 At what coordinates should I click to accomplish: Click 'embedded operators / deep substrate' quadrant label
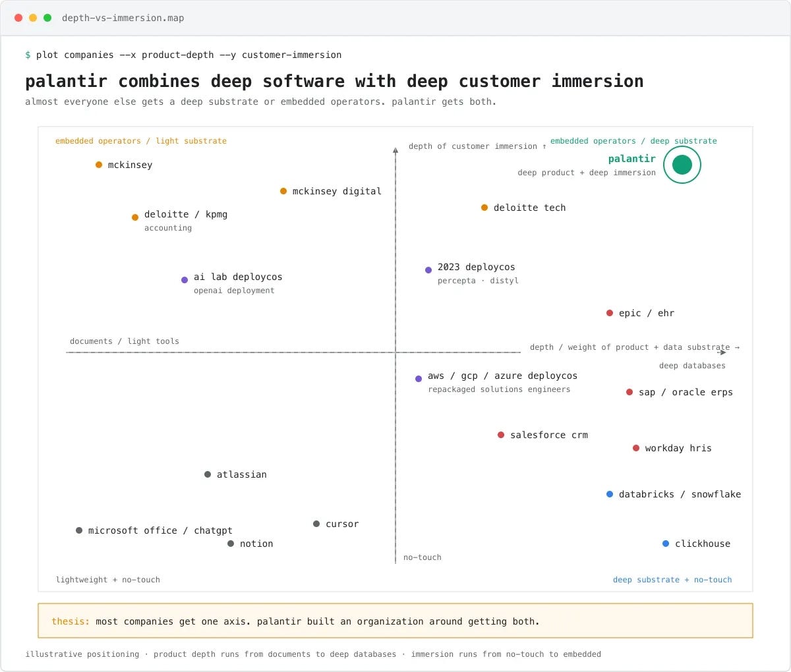click(x=633, y=141)
